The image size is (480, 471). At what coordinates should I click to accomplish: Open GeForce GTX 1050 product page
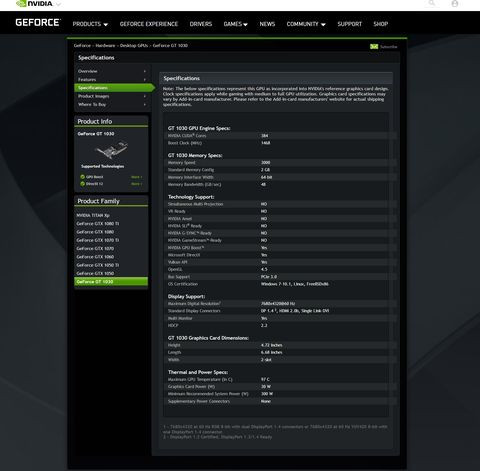pyautogui.click(x=95, y=273)
